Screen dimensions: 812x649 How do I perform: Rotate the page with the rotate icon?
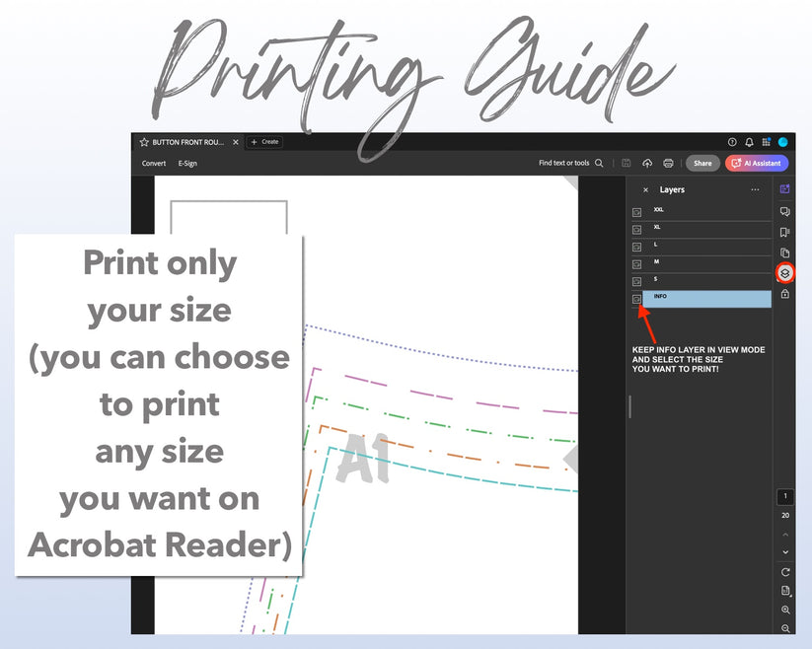point(785,572)
